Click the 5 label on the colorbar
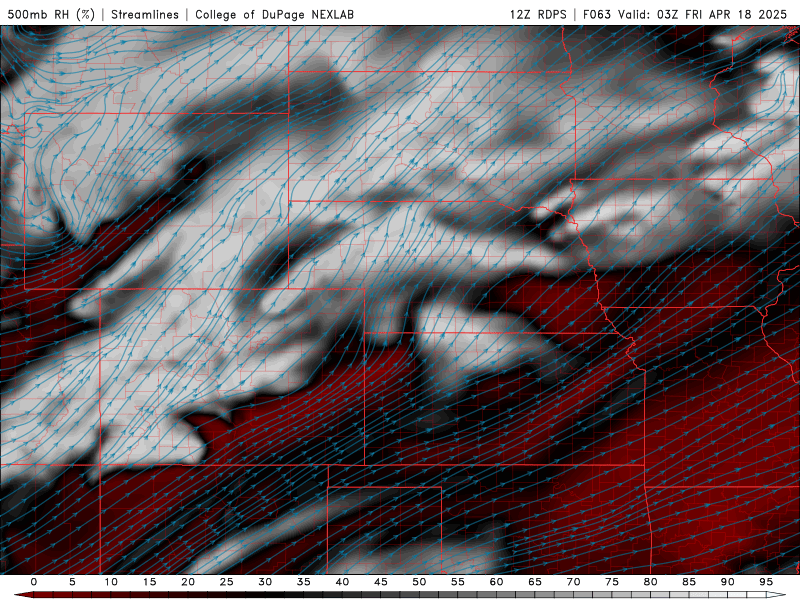800x600 pixels. pos(72,582)
